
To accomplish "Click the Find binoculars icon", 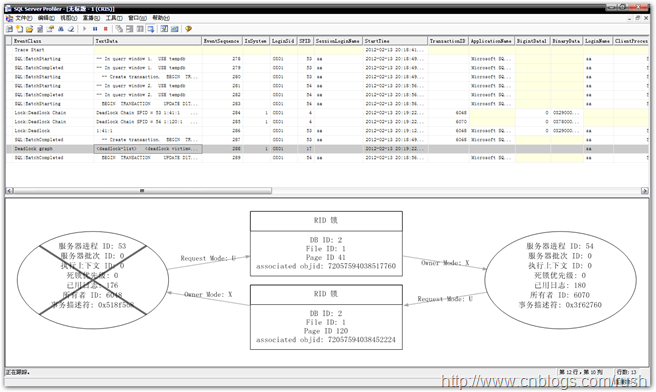I will [61, 29].
